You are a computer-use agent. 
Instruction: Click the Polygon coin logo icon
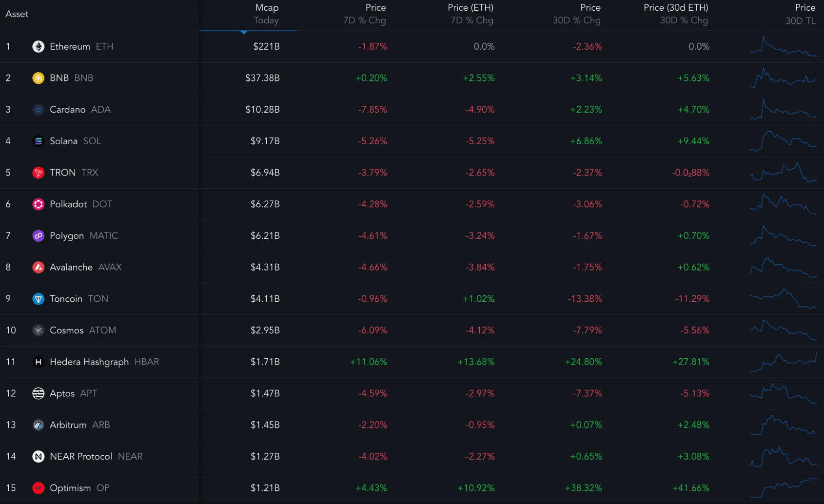38,236
